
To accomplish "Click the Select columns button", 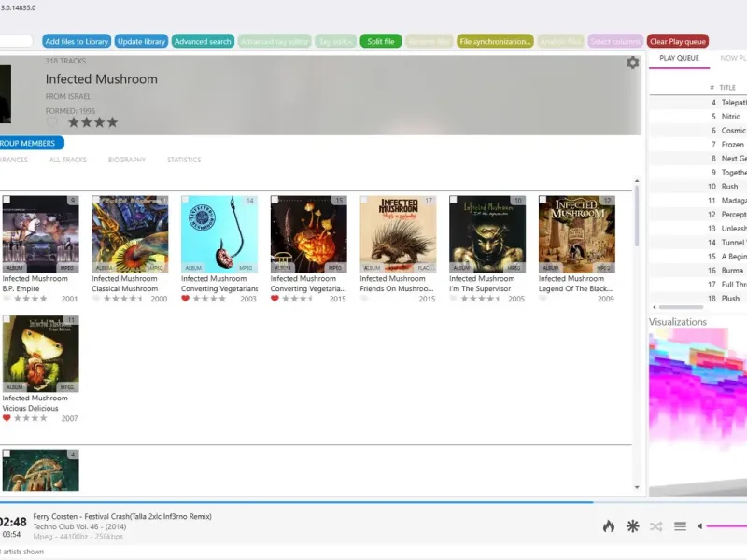I will click(615, 41).
